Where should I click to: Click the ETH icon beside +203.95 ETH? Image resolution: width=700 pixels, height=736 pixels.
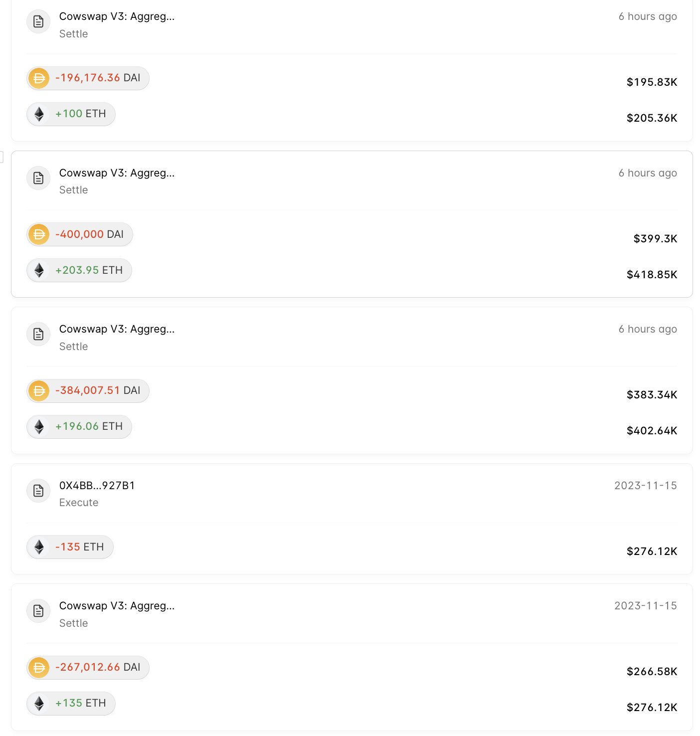39,270
